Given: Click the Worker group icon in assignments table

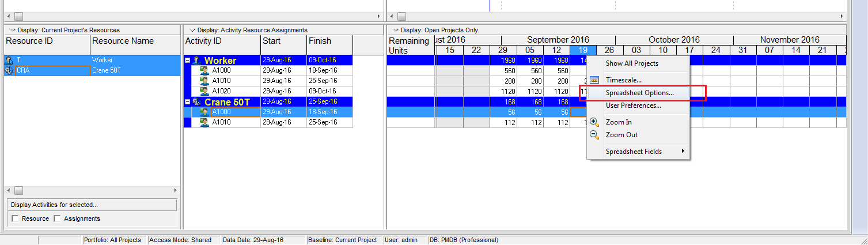Looking at the screenshot, I should click(197, 61).
